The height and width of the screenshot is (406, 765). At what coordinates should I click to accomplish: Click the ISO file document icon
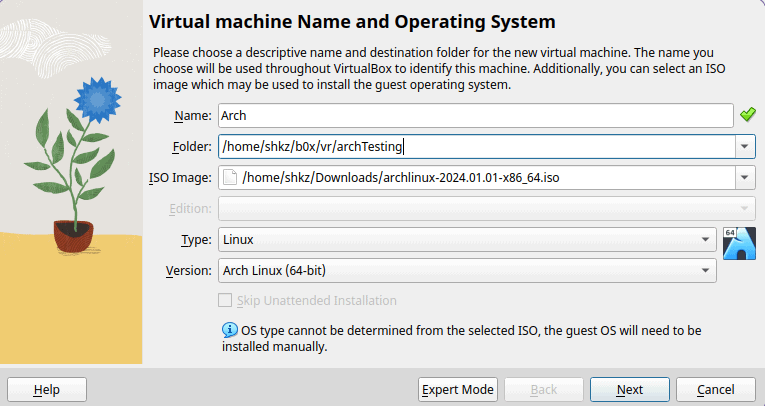[230, 178]
